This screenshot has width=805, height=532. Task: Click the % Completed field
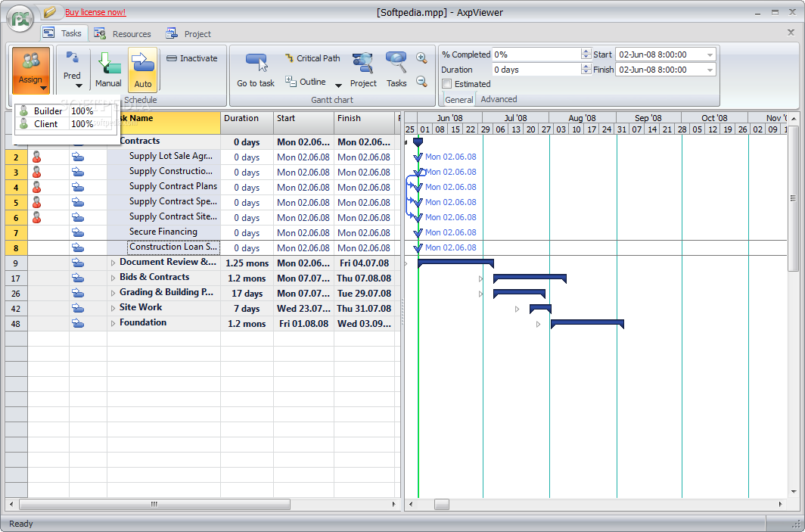pos(536,54)
